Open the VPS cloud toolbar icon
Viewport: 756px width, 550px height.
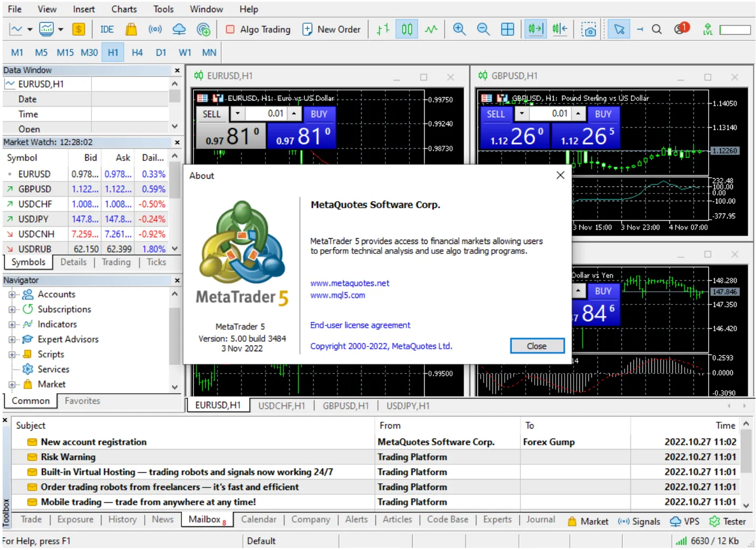click(x=179, y=29)
